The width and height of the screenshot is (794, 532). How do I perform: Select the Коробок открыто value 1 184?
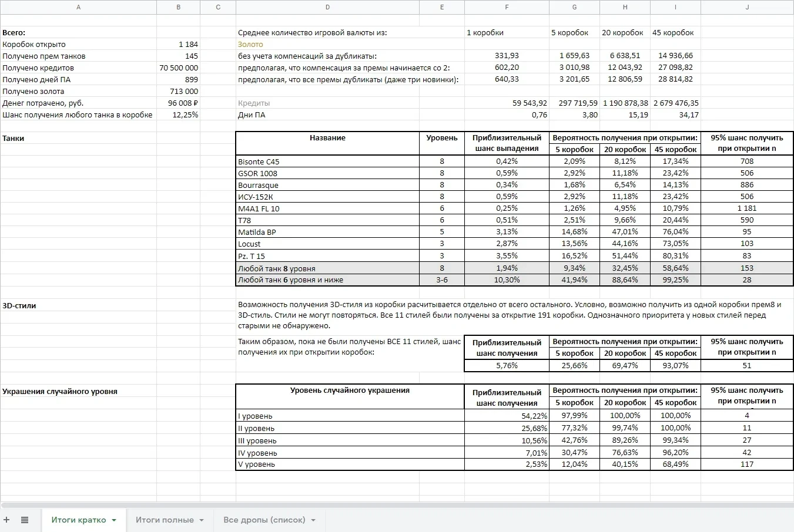point(178,44)
